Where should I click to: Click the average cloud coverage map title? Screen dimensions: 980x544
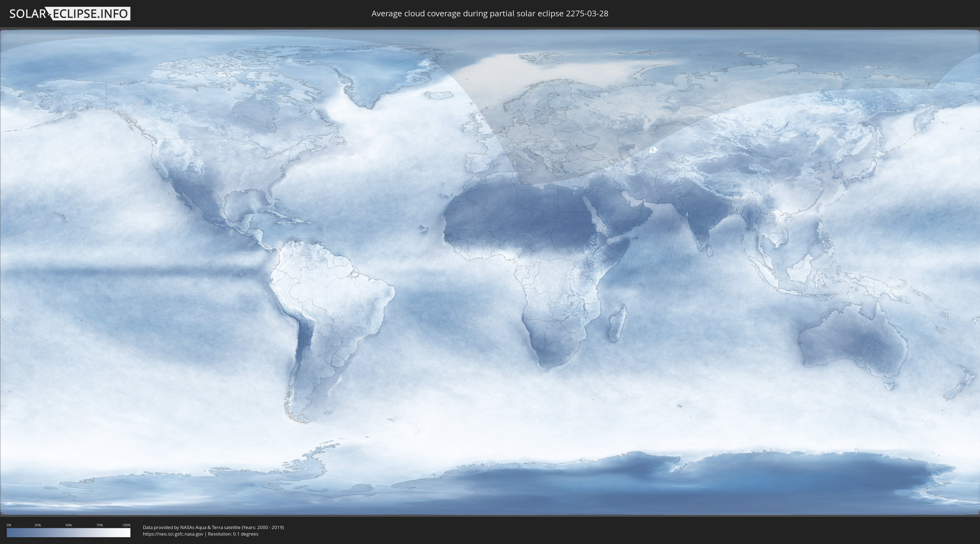coord(490,14)
